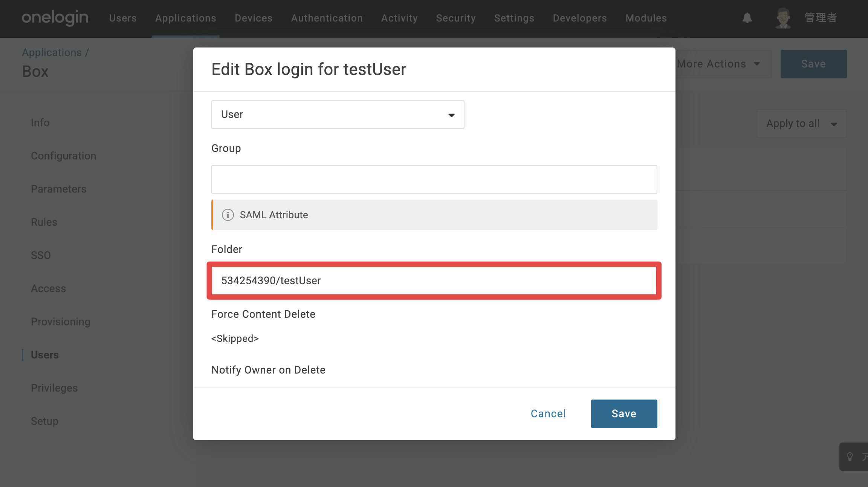This screenshot has height=487, width=868.
Task: Click the Force Content Delete label
Action: coord(263,314)
